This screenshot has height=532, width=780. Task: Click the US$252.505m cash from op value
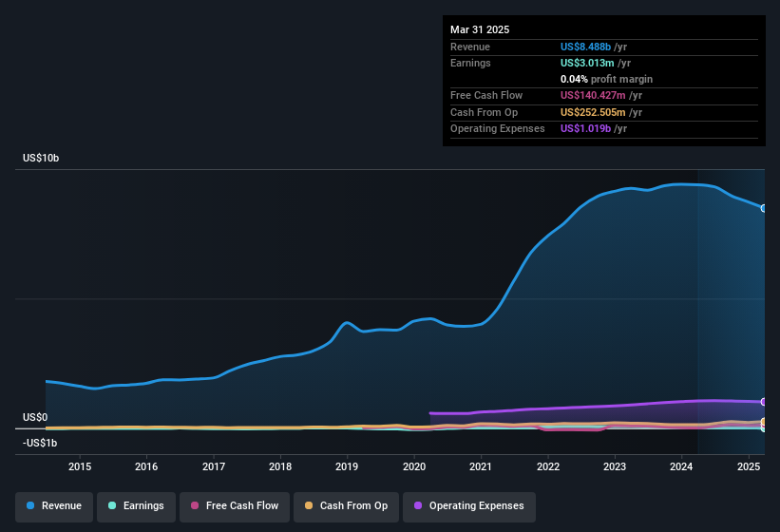[x=593, y=112]
